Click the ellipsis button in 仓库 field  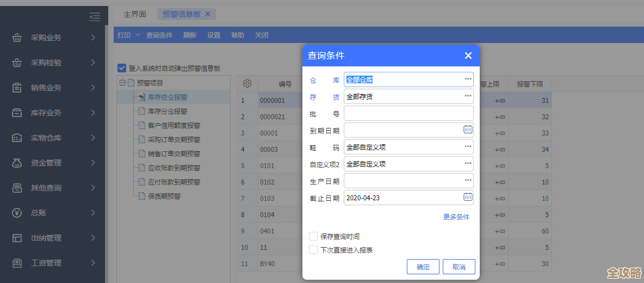(x=468, y=79)
